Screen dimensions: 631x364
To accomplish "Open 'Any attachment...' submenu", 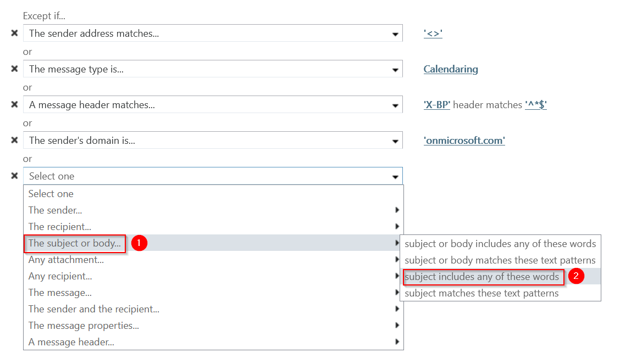I will pyautogui.click(x=66, y=260).
